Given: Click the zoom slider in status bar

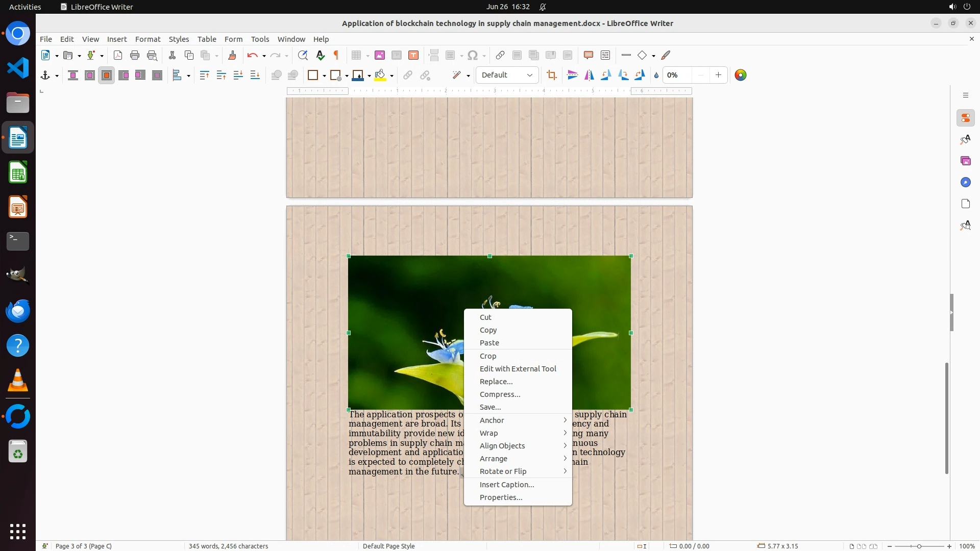Looking at the screenshot, I should pyautogui.click(x=919, y=546).
